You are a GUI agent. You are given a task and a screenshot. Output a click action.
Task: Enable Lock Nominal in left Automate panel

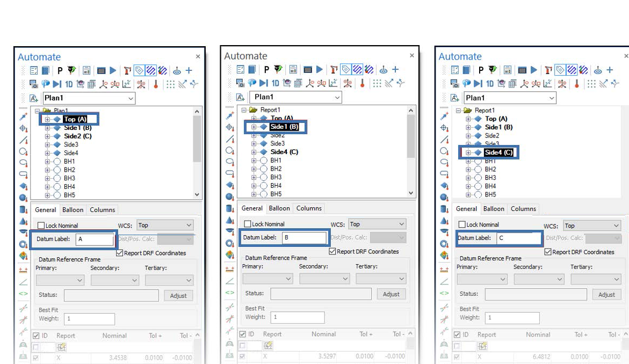coord(41,225)
